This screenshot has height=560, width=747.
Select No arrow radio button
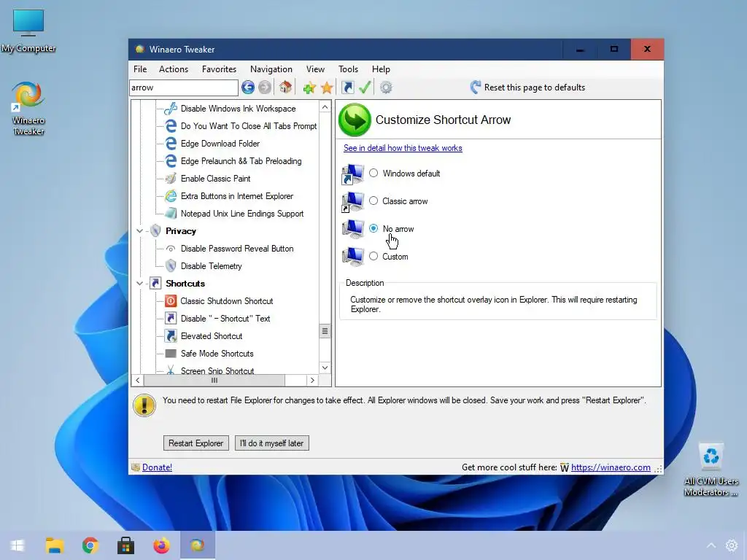tap(373, 228)
